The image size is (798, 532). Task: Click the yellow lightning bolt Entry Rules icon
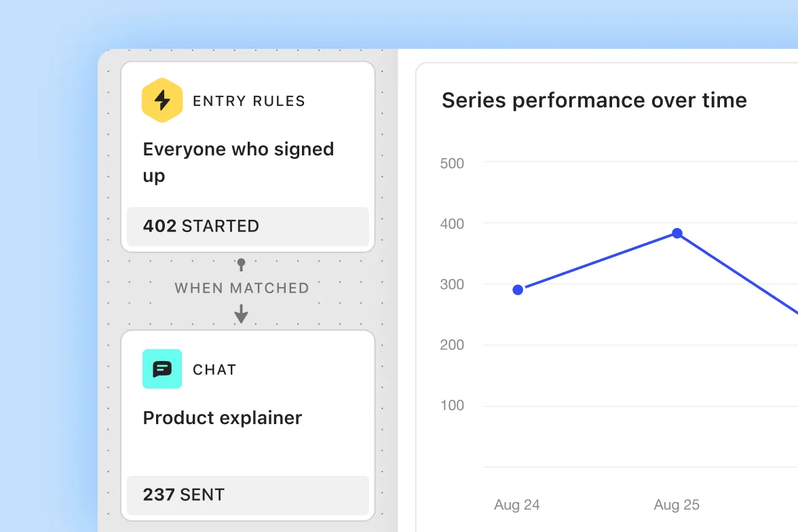coord(162,100)
